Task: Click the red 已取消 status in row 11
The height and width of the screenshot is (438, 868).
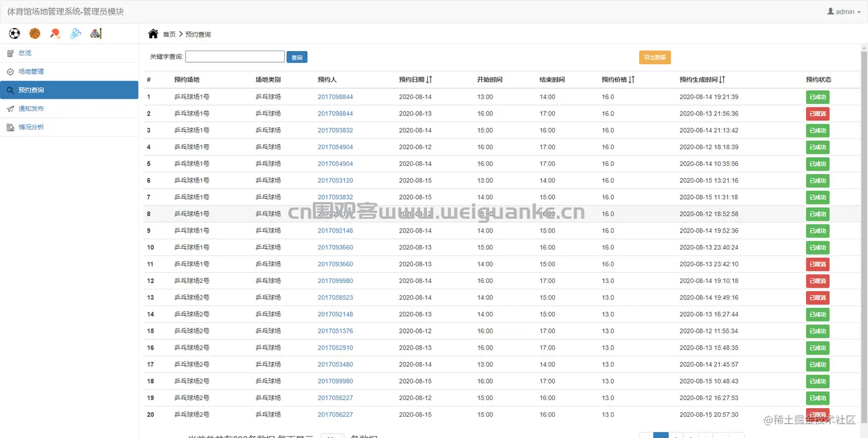Action: (x=817, y=264)
